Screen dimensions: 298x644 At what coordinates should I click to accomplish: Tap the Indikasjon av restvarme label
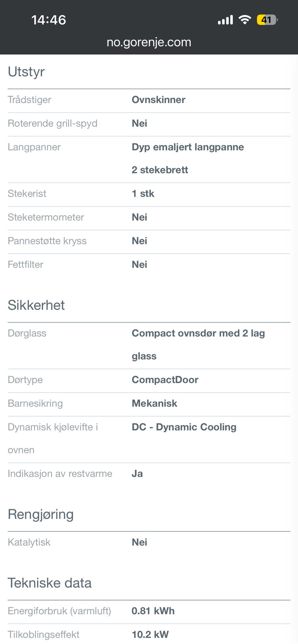click(x=60, y=474)
